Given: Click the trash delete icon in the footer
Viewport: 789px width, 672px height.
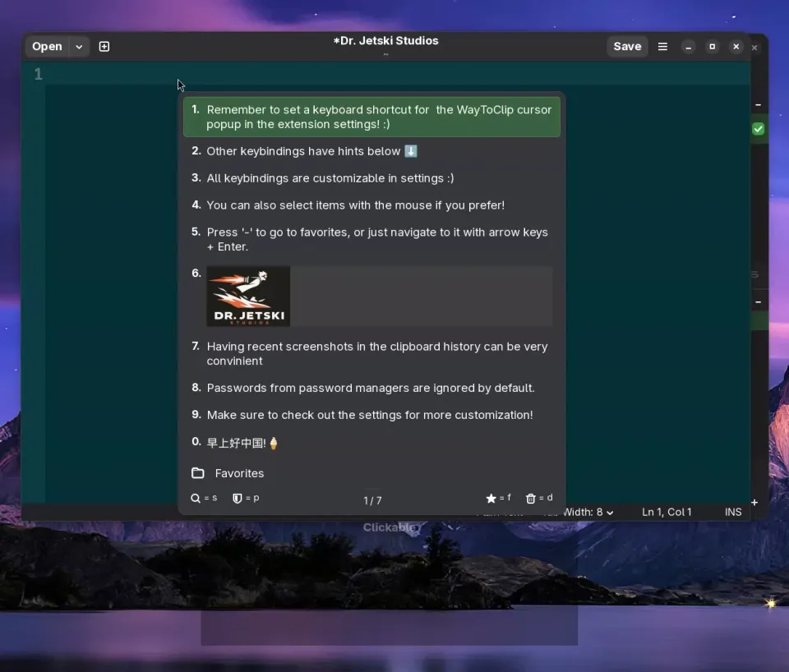Looking at the screenshot, I should [531, 498].
